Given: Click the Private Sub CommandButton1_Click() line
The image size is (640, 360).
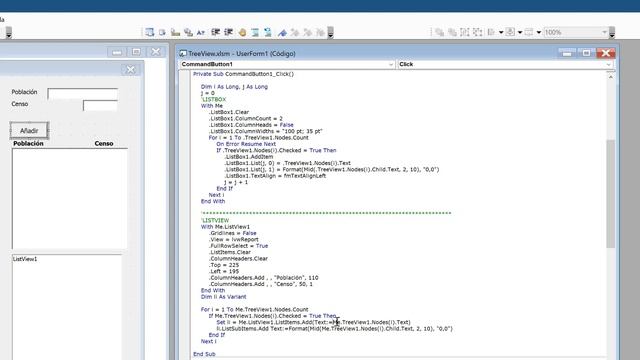Looking at the screenshot, I should tap(243, 74).
